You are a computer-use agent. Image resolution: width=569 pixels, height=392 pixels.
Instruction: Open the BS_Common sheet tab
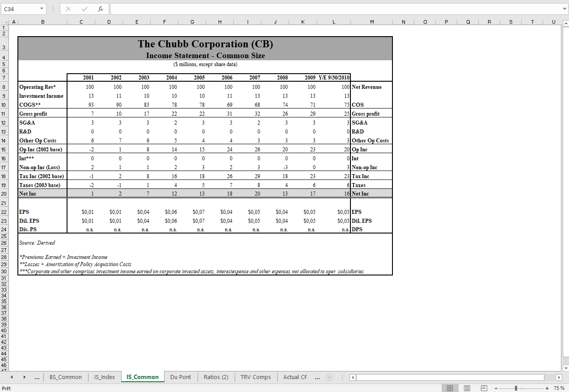(x=66, y=377)
